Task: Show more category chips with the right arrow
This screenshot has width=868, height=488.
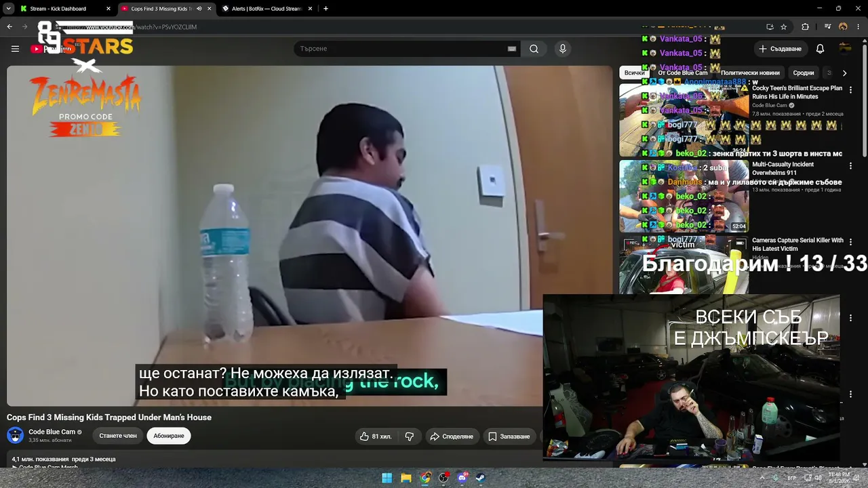Action: pos(844,73)
